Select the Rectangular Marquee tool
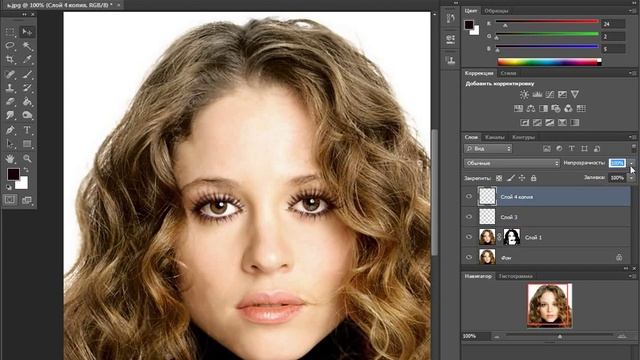640x360 pixels. pos(10,32)
